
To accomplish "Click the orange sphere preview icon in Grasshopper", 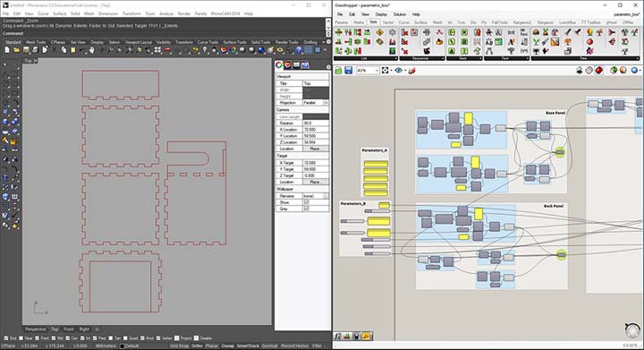I will (623, 70).
